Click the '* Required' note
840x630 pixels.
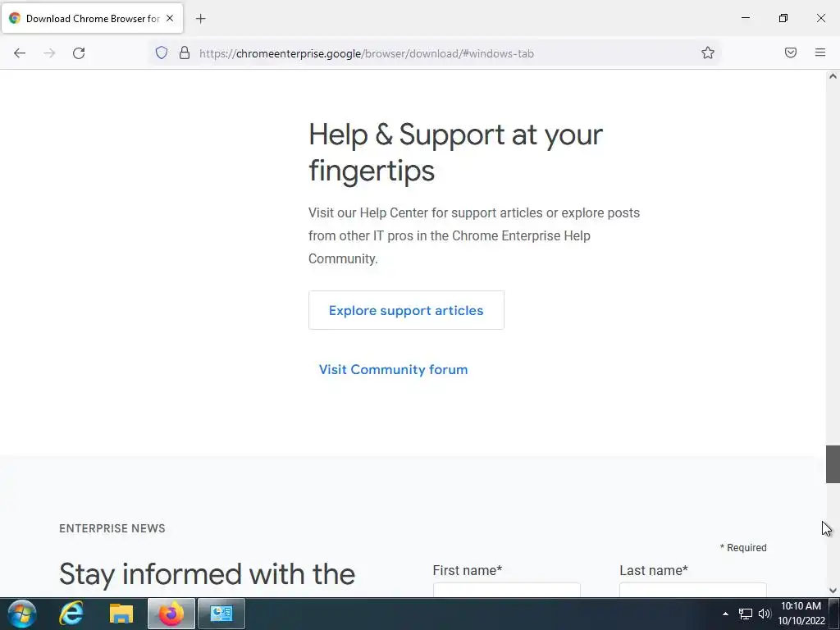click(743, 547)
